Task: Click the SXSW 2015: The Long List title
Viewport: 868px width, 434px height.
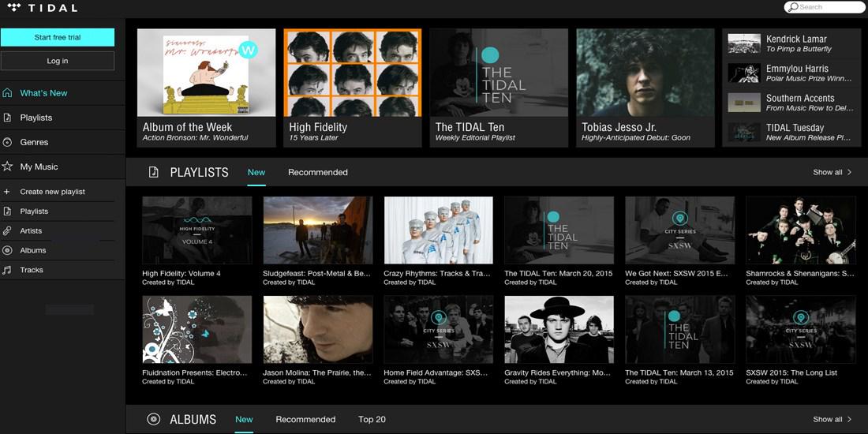Action: pyautogui.click(x=791, y=372)
